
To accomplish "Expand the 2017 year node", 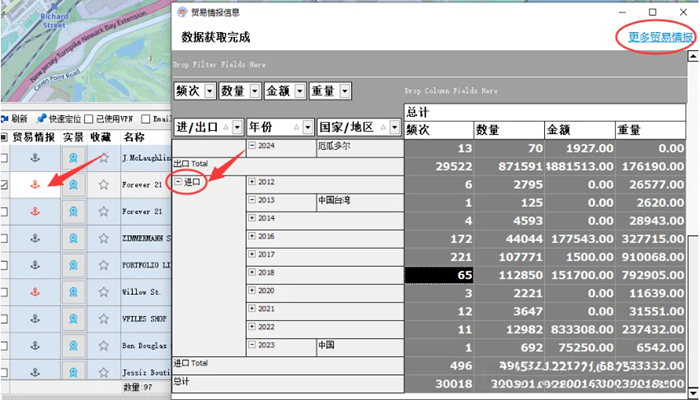I will click(252, 254).
